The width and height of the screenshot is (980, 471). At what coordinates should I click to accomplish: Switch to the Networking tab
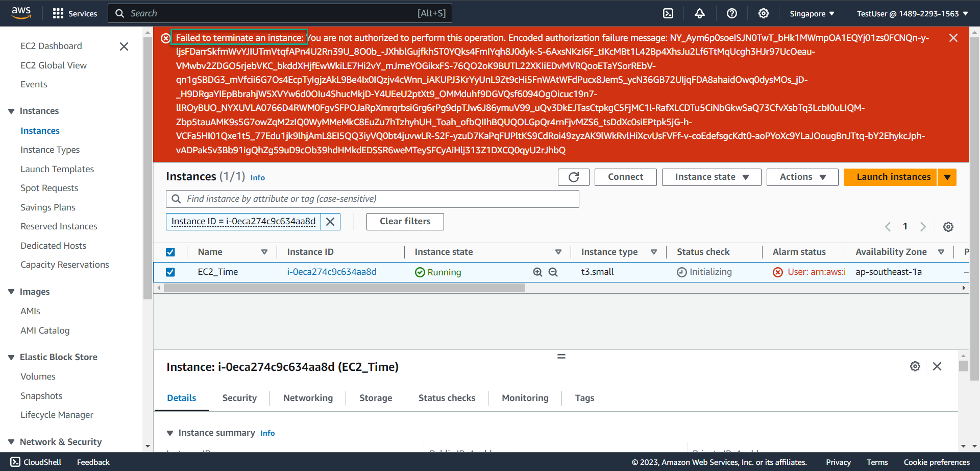pos(308,398)
